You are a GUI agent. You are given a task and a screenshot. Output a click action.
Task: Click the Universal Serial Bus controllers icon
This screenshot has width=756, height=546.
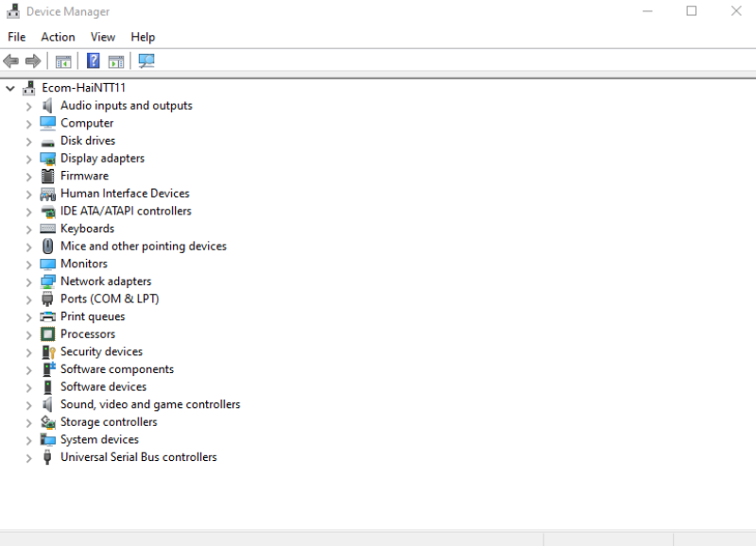(47, 457)
